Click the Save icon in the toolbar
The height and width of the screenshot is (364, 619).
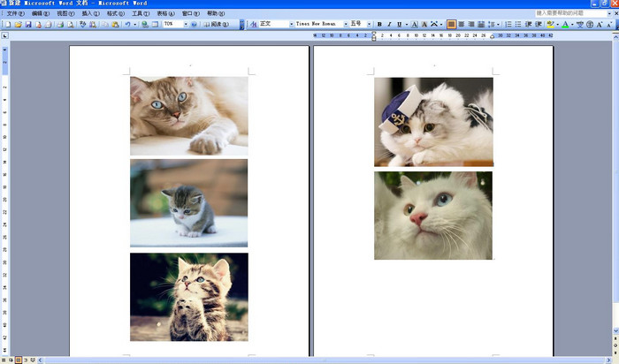[x=27, y=25]
